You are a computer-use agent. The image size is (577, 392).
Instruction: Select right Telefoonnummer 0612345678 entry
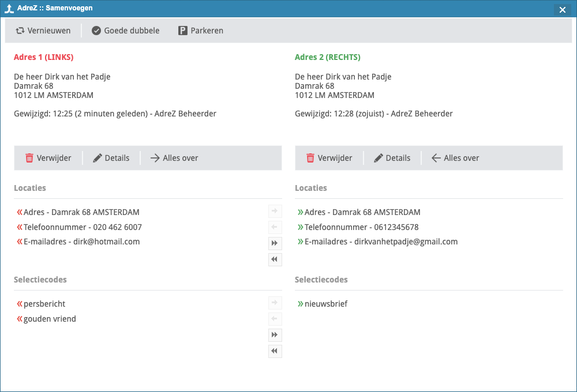[361, 227]
